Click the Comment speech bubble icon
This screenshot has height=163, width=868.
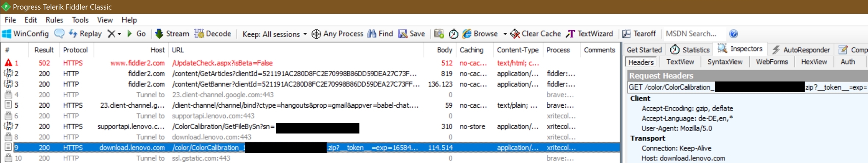coord(59,34)
